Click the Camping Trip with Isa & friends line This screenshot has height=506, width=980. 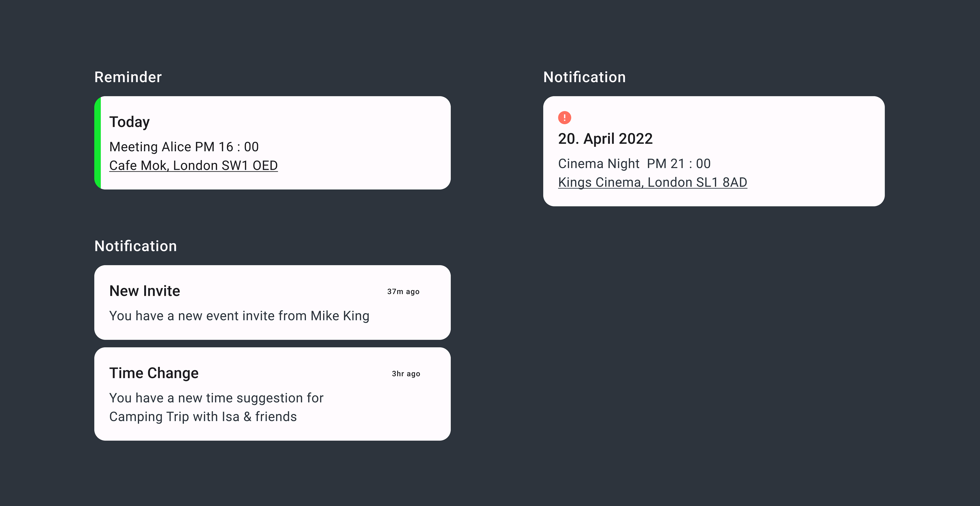click(x=203, y=417)
